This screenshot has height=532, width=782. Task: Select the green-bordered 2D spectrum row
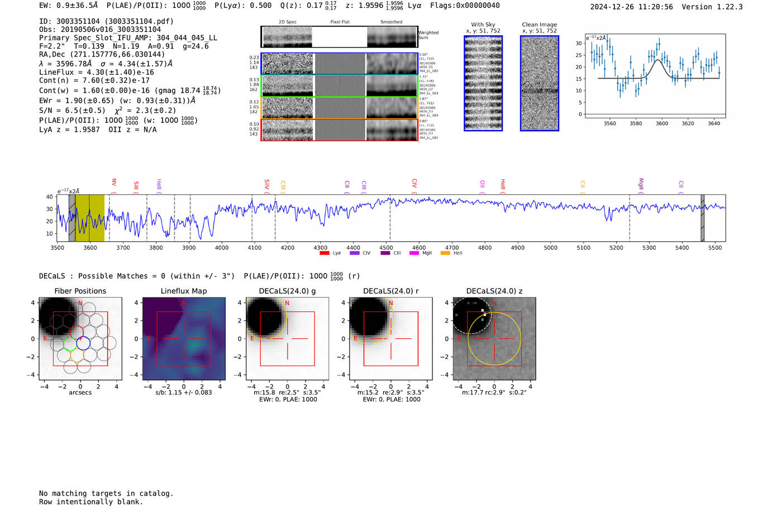coord(340,86)
